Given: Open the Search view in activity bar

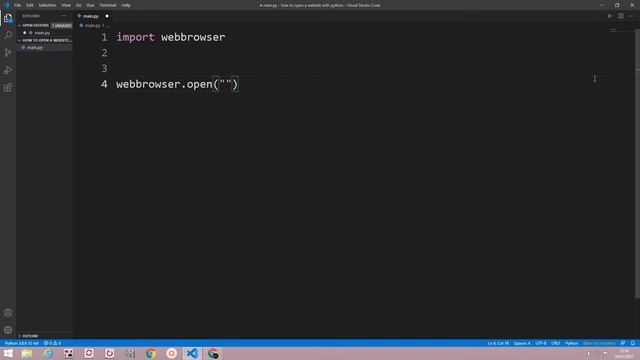Looking at the screenshot, I should (8, 35).
